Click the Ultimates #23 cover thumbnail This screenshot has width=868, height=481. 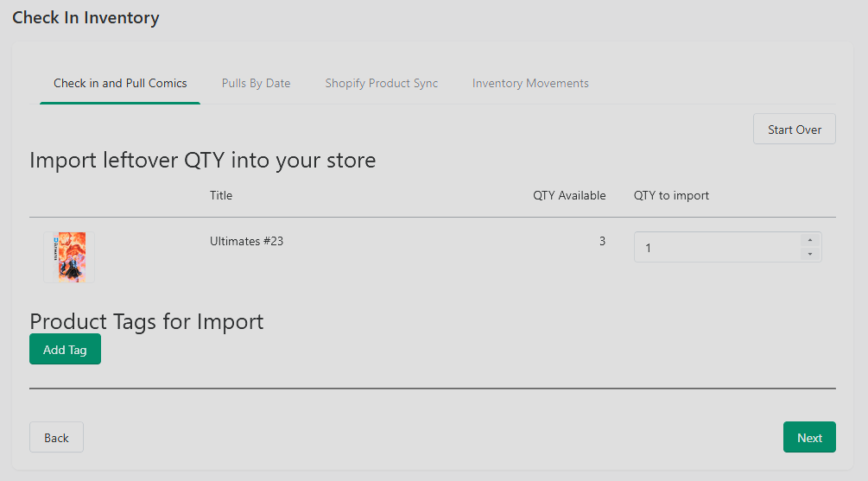(x=69, y=257)
